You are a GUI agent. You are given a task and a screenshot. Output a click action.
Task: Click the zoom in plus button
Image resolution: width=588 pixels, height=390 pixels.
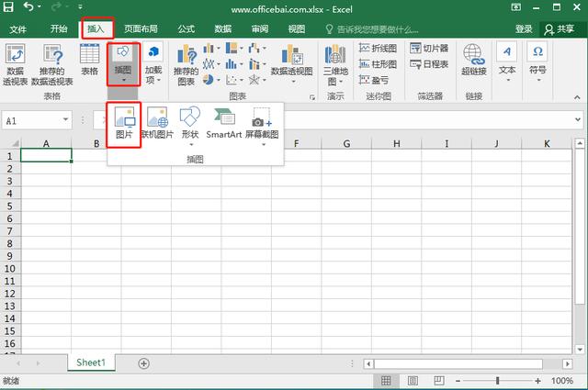coord(537,381)
